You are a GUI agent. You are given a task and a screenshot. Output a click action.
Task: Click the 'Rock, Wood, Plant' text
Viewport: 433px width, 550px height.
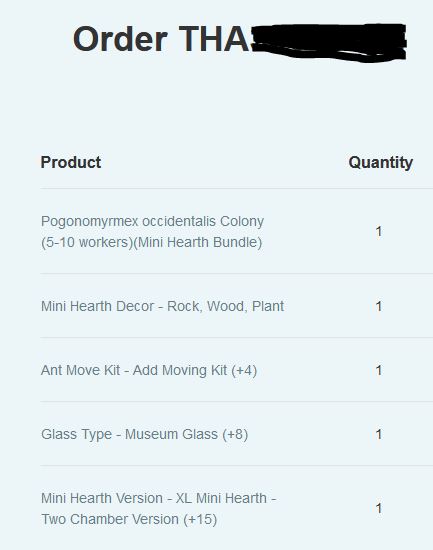tap(226, 306)
